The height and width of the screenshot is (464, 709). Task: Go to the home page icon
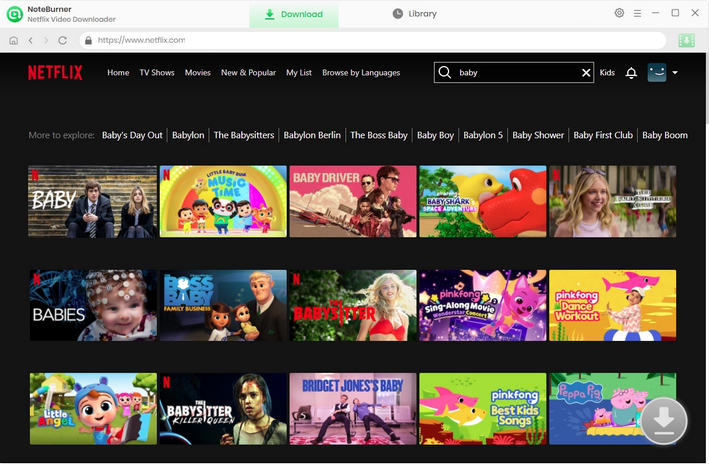pos(14,40)
